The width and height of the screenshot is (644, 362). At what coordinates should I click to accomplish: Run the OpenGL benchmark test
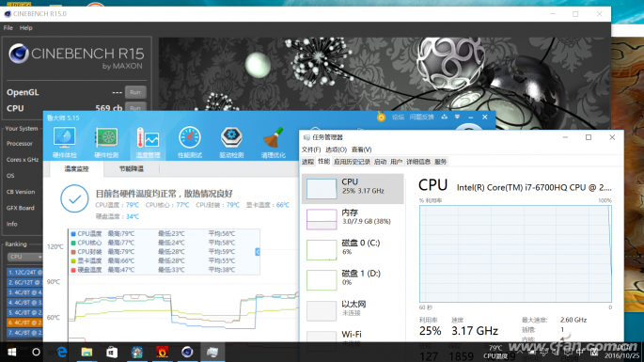[x=135, y=92]
